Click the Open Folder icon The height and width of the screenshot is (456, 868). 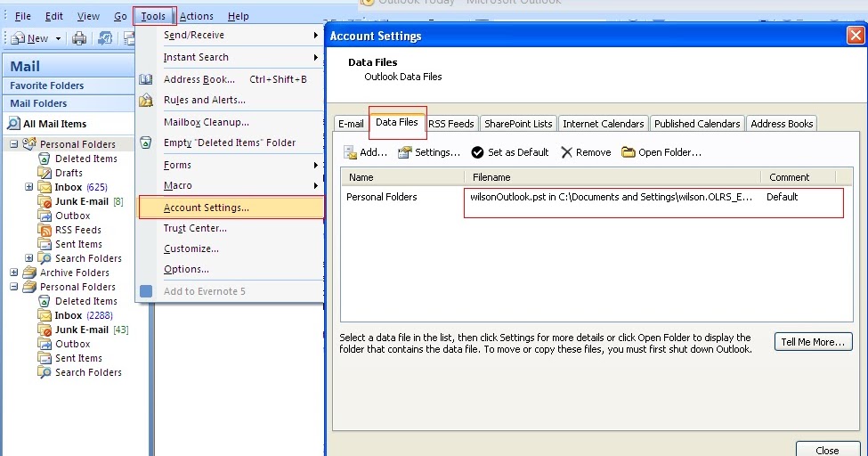pyautogui.click(x=628, y=151)
